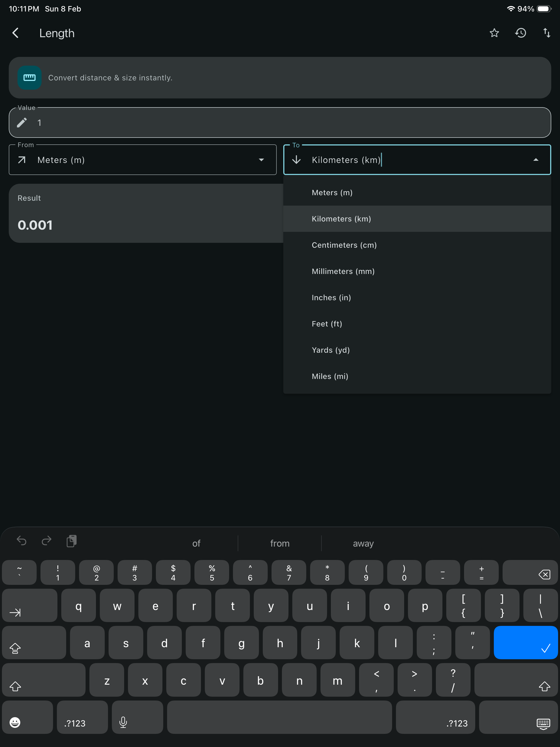Tap the backslash pipe key
This screenshot has width=560, height=747.
tap(540, 606)
